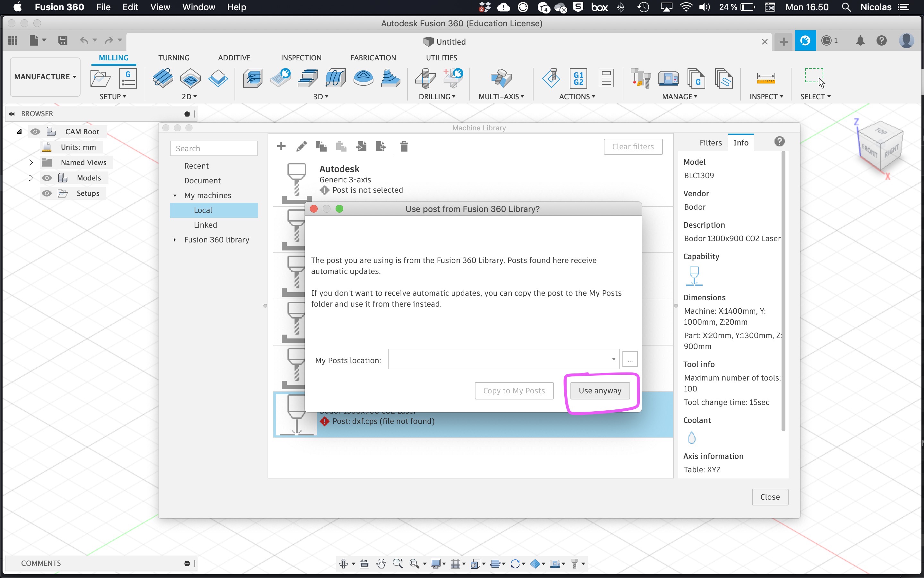Expand Fusion 360 library tree node

[175, 240]
